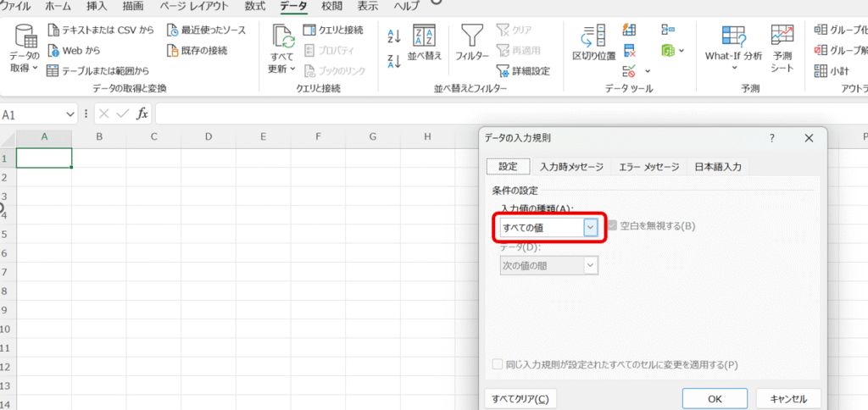Viewport: 868px width, 410px height.
Task: Click the フィルター funnel icon
Action: click(x=471, y=36)
